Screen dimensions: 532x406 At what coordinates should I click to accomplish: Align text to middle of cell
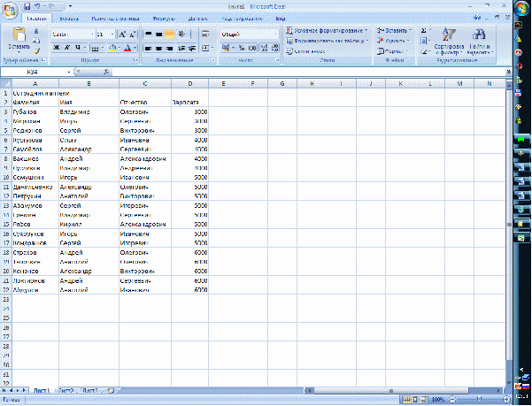tap(158, 34)
